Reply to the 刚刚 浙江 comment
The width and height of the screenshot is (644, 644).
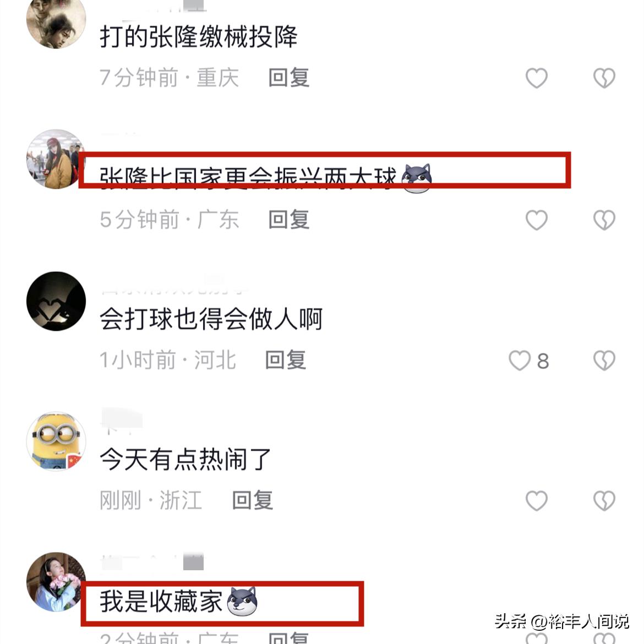pyautogui.click(x=253, y=500)
